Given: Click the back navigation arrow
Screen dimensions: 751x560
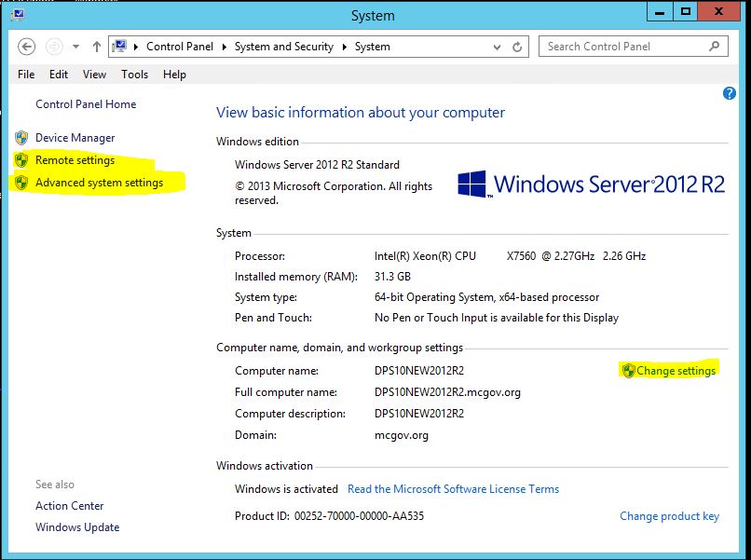Looking at the screenshot, I should [x=26, y=47].
